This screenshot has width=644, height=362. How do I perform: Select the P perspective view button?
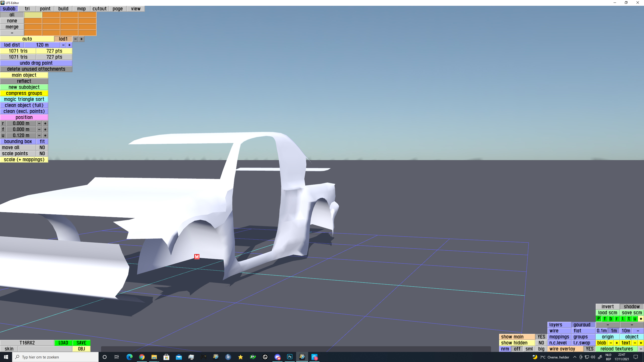click(599, 319)
